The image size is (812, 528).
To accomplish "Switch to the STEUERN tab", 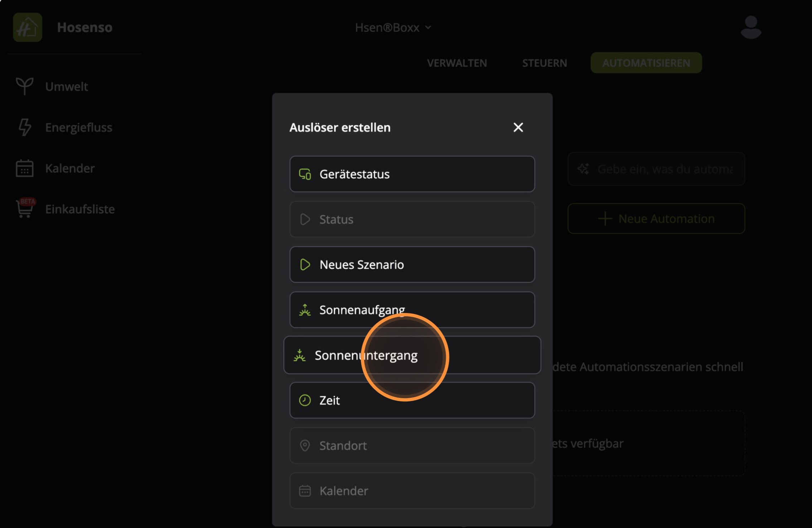I will click(x=544, y=63).
